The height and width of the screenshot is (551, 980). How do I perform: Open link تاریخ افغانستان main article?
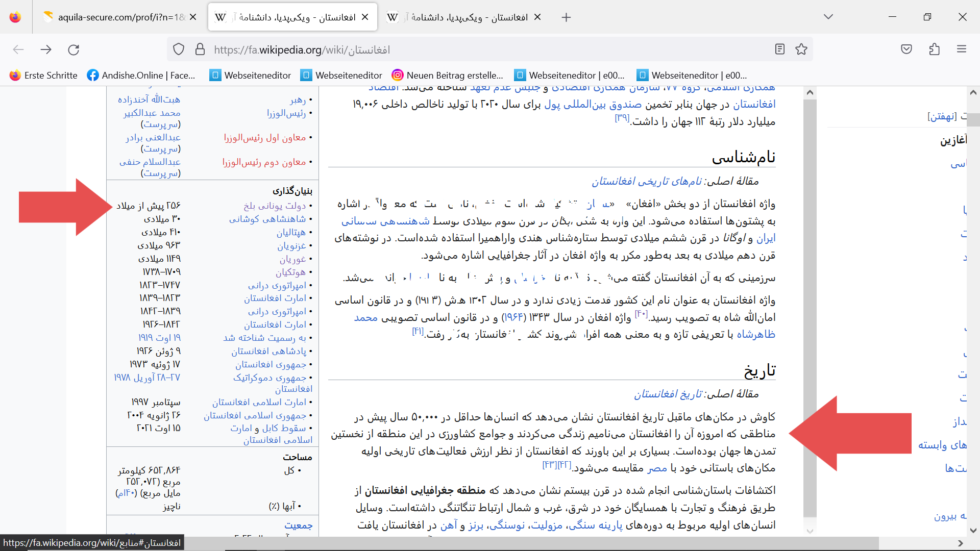coord(668,394)
